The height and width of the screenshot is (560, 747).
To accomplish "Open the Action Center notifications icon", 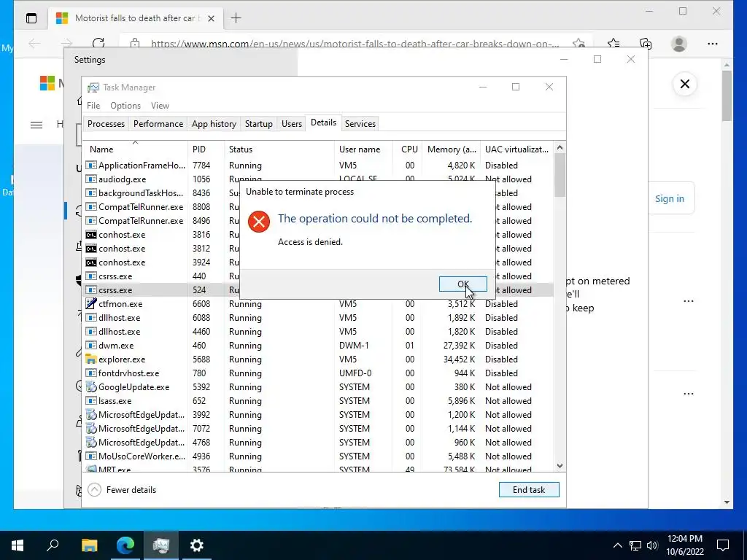I will pos(723,545).
